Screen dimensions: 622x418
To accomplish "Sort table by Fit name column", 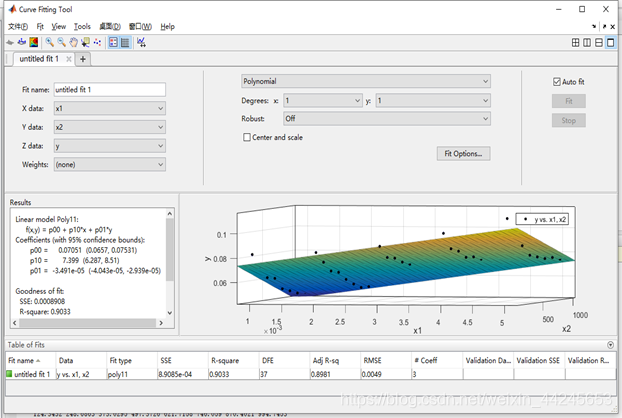I will coord(31,360).
